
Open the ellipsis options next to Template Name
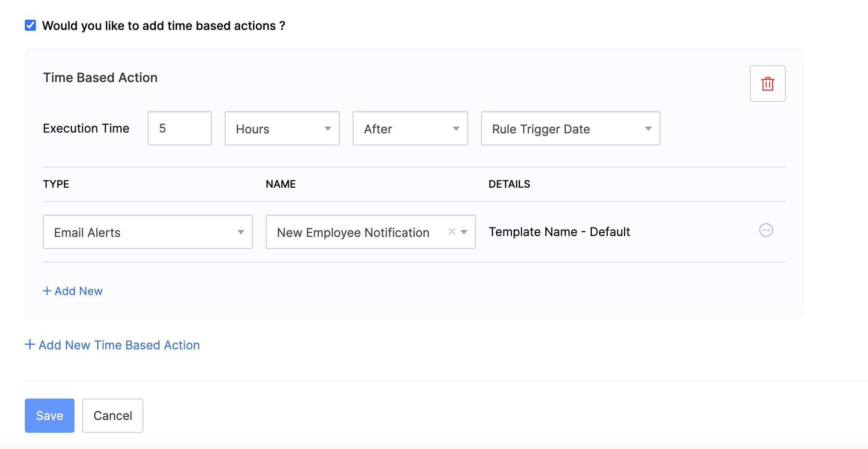coord(766,230)
